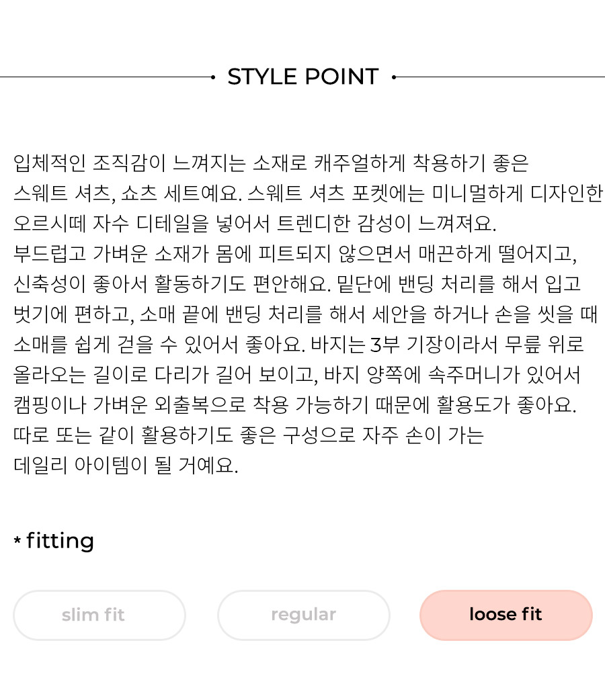Click the dot right of STYLE POINT
Image resolution: width=605 pixels, height=700 pixels.
(x=394, y=77)
